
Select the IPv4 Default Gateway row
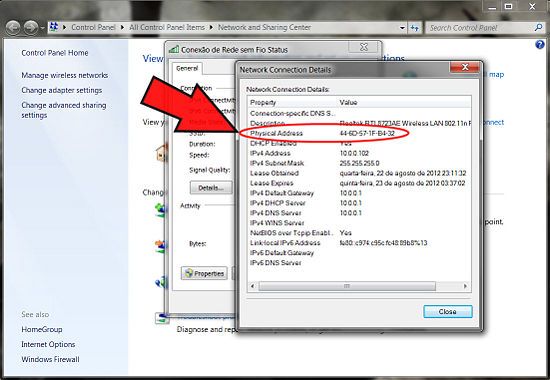(359, 193)
